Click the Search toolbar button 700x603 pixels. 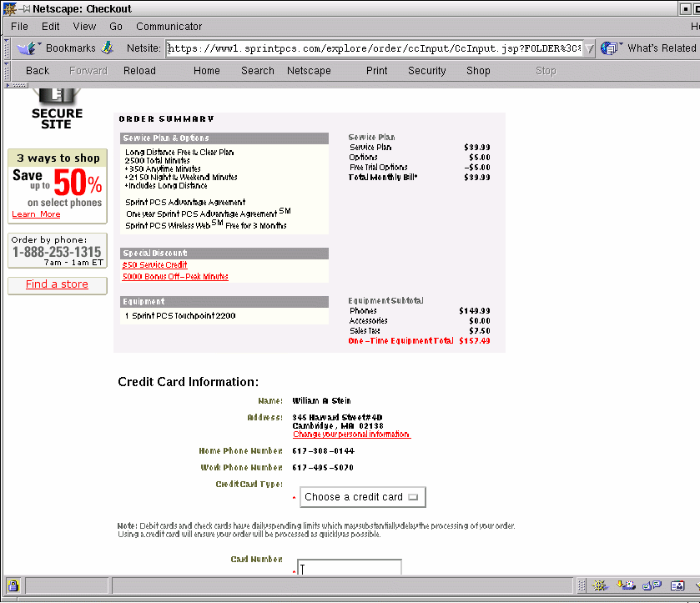click(x=258, y=71)
